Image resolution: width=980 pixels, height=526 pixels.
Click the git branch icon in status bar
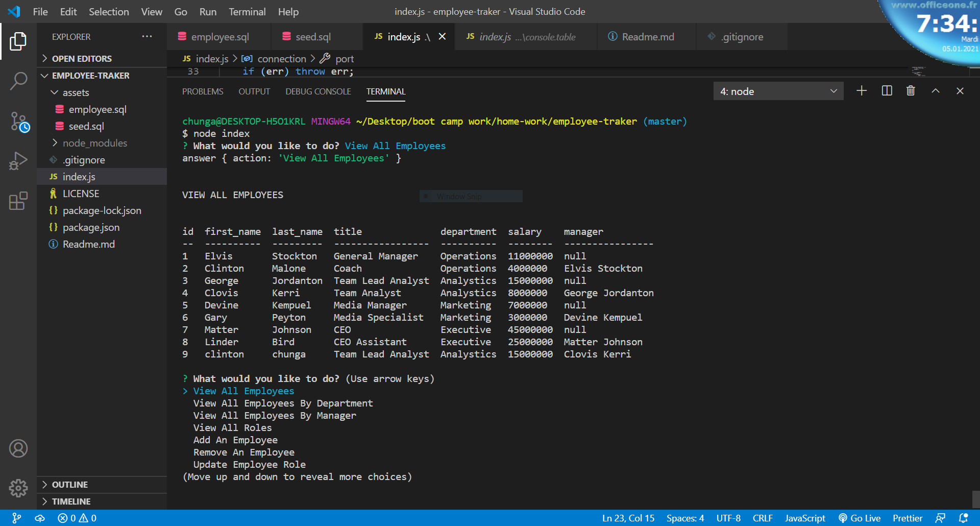[17, 518]
